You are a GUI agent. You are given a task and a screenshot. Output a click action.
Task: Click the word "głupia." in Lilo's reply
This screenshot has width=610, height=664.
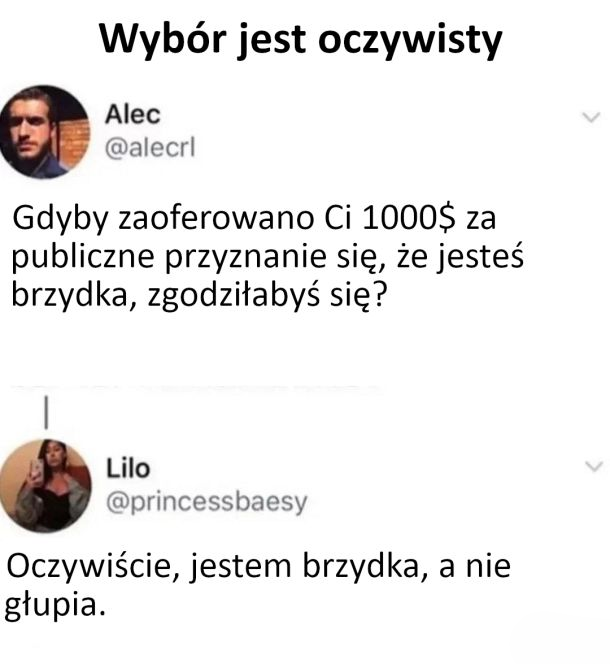55,605
